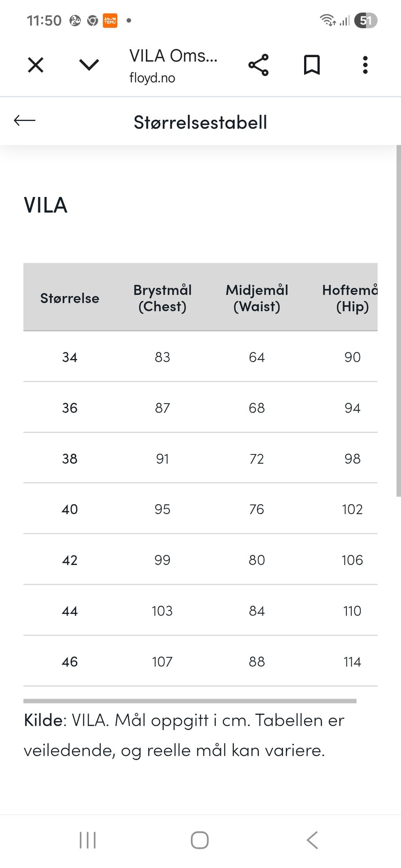This screenshot has height=868, width=401.
Task: Select the size 44 row
Action: (200, 611)
